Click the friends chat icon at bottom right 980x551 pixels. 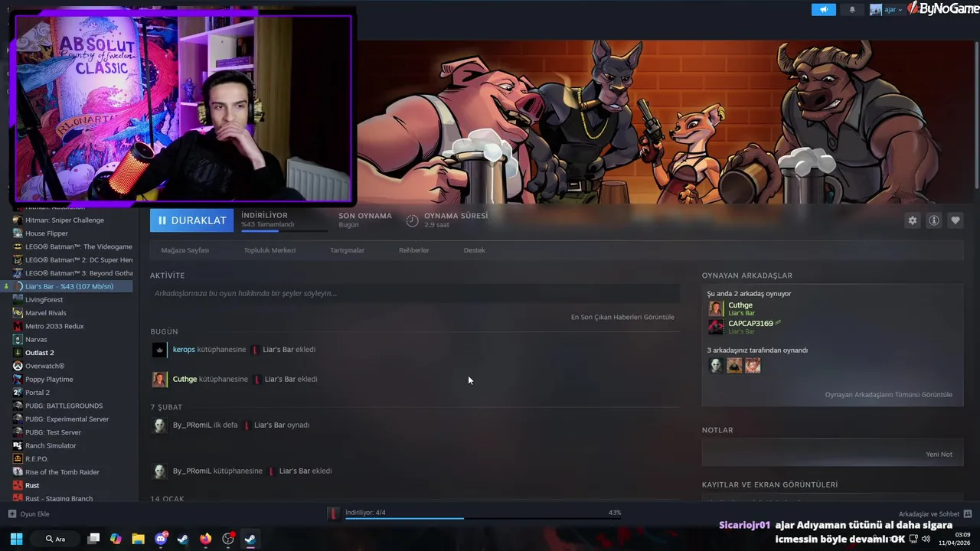(x=968, y=514)
